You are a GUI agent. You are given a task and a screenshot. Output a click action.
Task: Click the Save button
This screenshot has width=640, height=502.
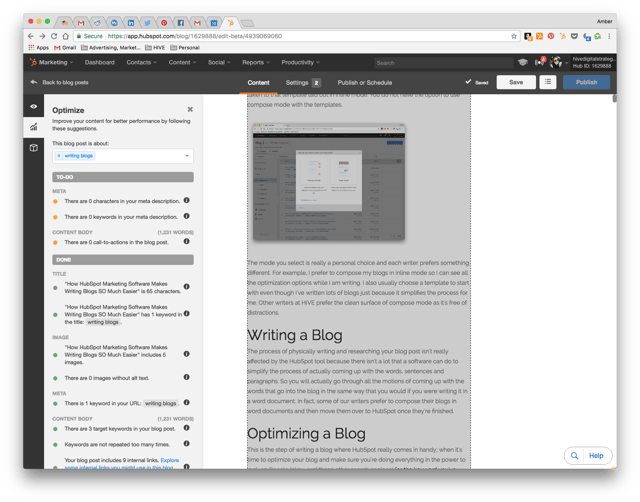(516, 82)
